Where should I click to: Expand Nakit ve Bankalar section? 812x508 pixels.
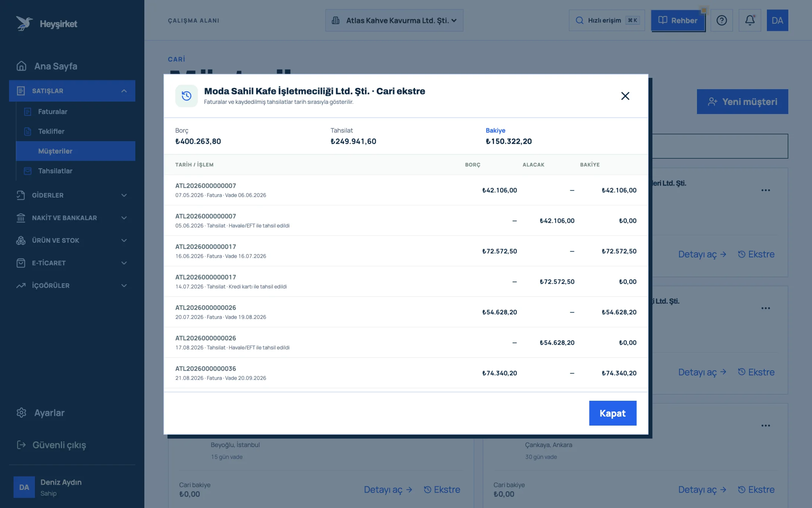pyautogui.click(x=72, y=218)
